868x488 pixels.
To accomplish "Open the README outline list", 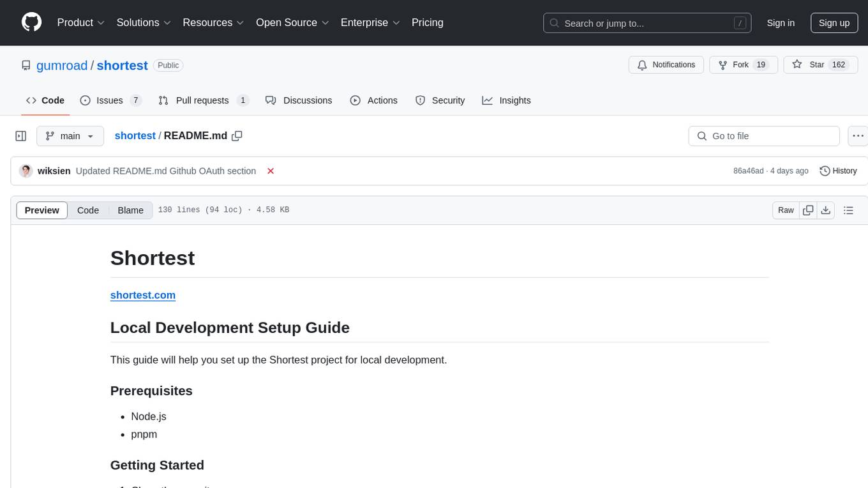I will [x=848, y=210].
